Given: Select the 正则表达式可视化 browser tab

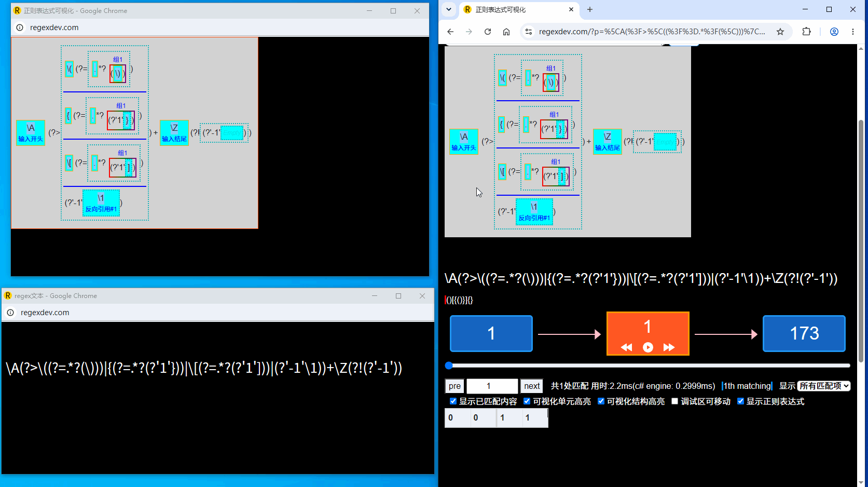Looking at the screenshot, I should 519,9.
